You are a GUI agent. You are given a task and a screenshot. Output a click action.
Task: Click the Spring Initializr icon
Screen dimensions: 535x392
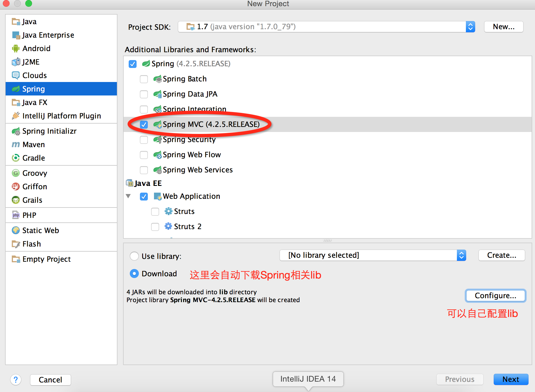point(16,131)
